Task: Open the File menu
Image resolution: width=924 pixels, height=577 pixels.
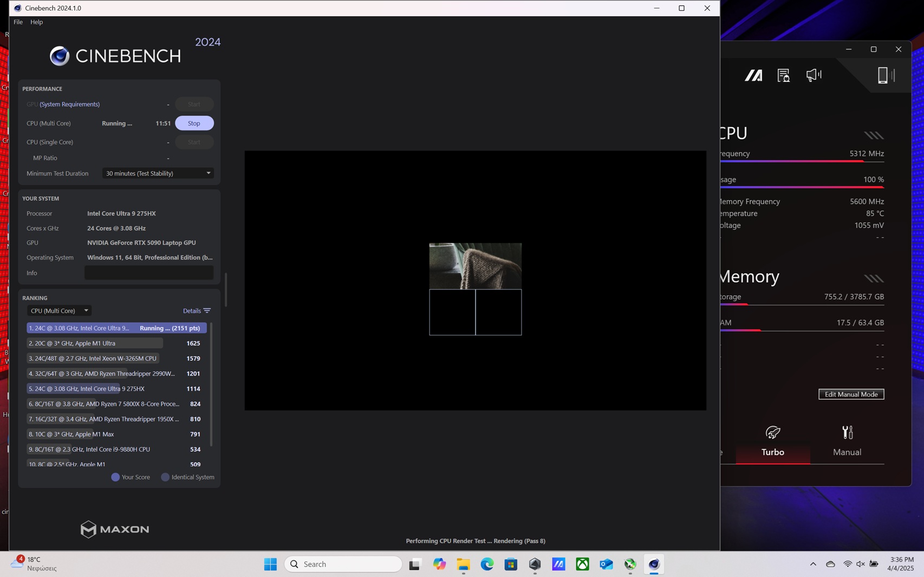Action: pos(18,22)
